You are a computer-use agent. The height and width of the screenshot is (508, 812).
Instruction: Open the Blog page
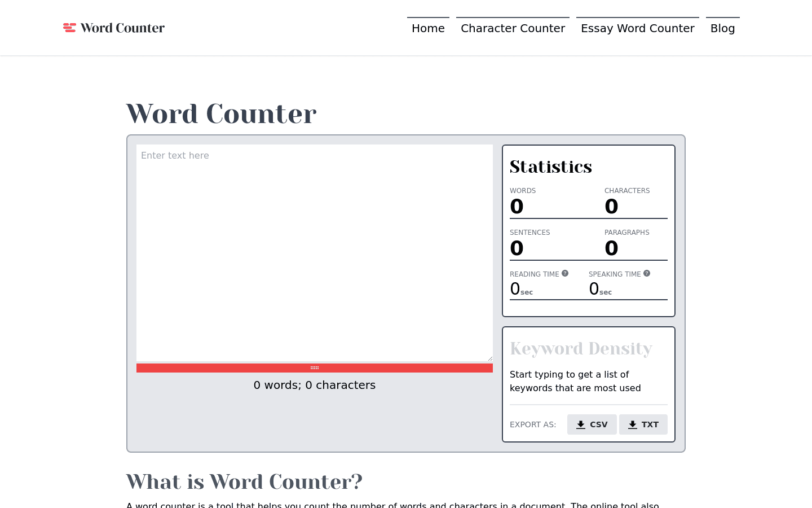722,28
